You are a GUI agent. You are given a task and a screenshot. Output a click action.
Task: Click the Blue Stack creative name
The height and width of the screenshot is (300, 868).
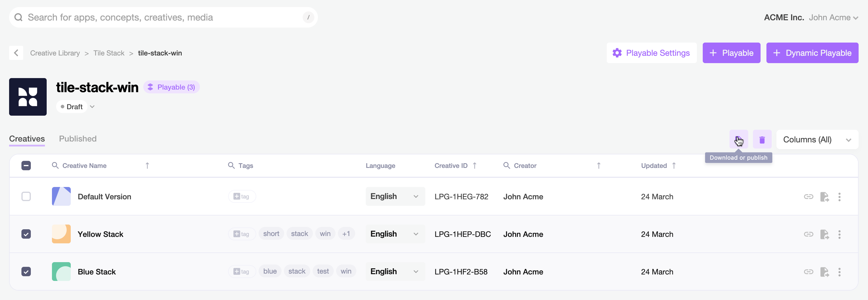click(x=97, y=272)
